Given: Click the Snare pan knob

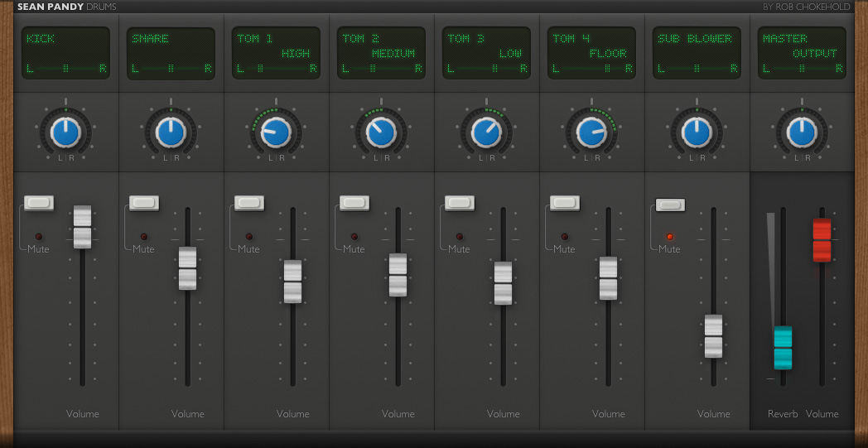Looking at the screenshot, I should tap(171, 132).
